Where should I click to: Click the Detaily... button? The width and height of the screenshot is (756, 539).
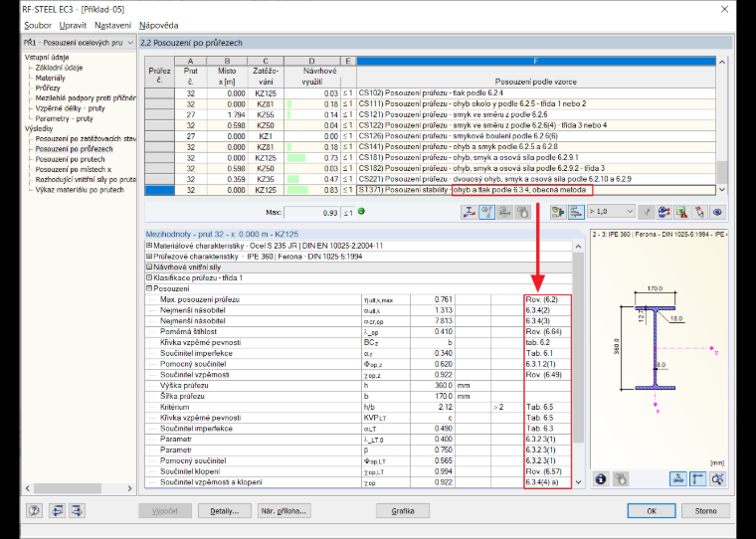click(x=225, y=511)
